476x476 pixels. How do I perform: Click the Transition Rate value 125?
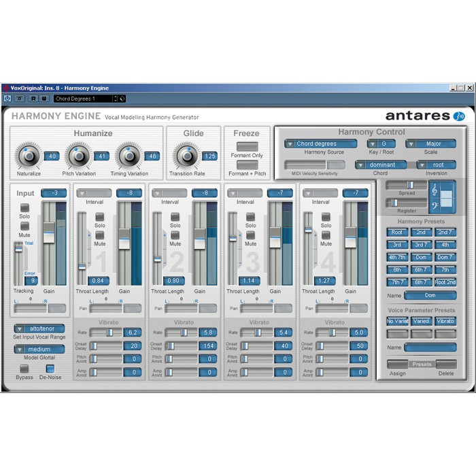tap(209, 156)
